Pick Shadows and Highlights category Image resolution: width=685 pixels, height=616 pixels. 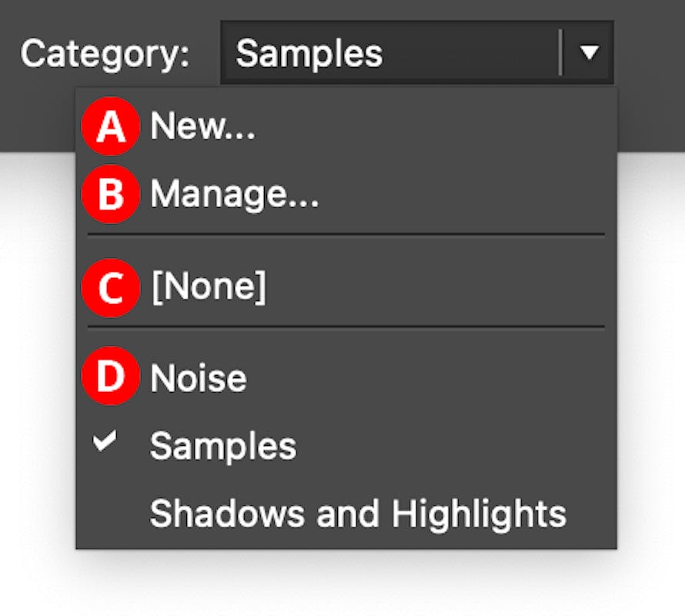(x=358, y=512)
